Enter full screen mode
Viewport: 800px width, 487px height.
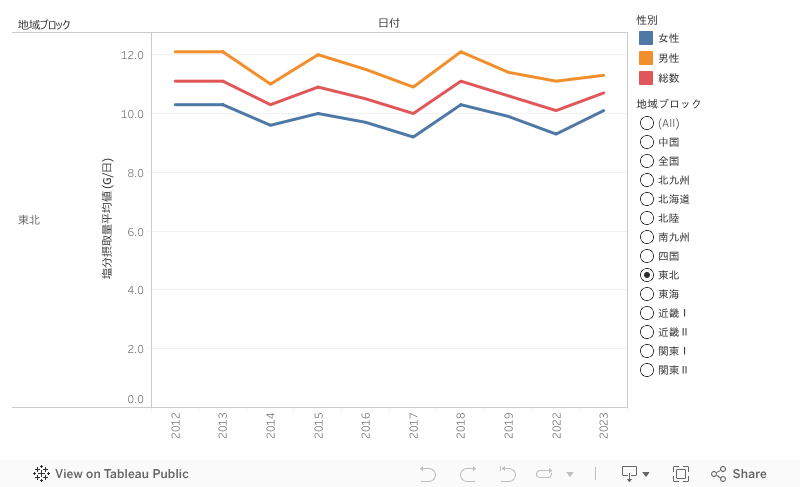click(681, 474)
